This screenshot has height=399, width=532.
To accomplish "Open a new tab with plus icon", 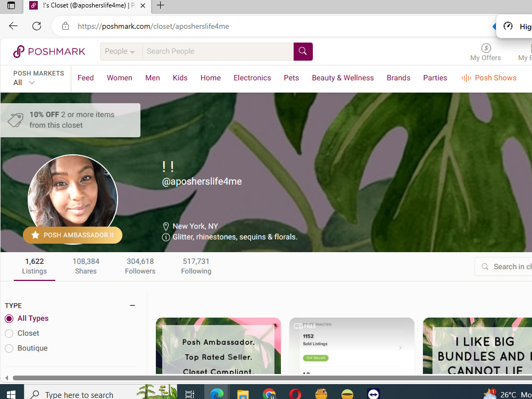I will pyautogui.click(x=160, y=5).
